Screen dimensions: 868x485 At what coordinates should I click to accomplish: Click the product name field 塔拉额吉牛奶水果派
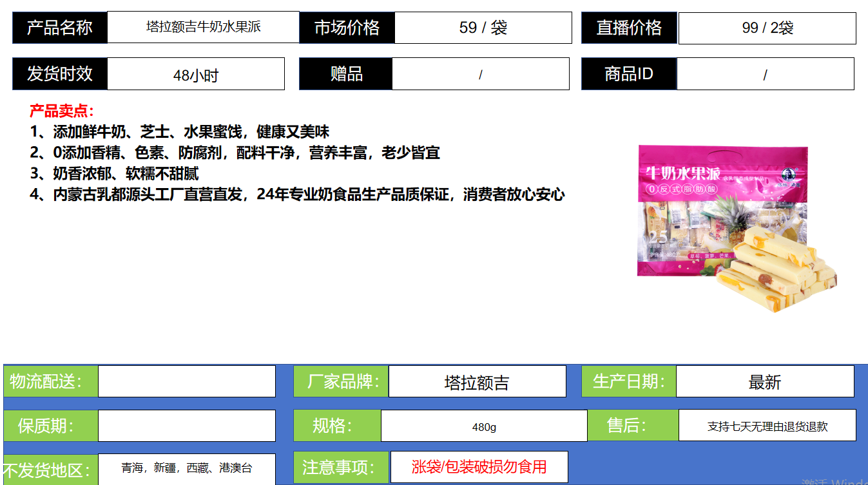pyautogui.click(x=203, y=27)
